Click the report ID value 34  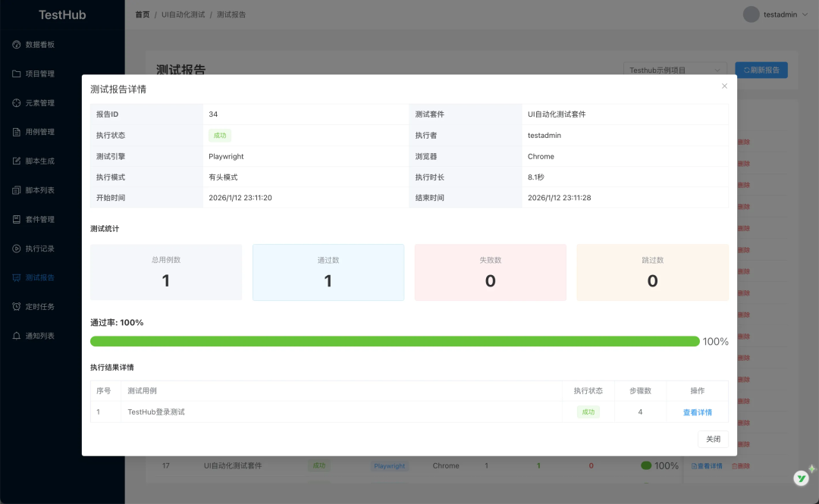coord(213,114)
